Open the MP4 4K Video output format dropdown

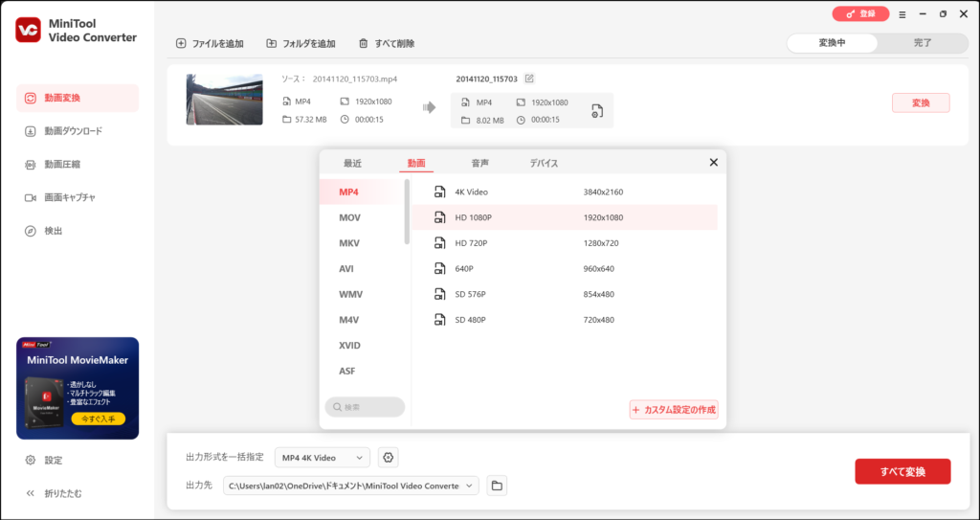(323, 458)
